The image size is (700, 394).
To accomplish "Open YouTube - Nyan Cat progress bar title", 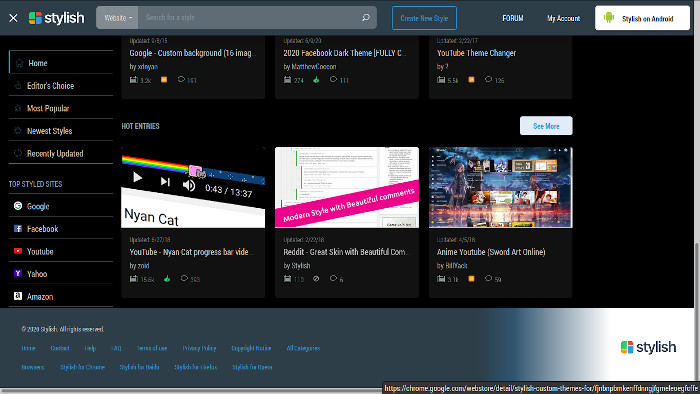I will pos(191,252).
